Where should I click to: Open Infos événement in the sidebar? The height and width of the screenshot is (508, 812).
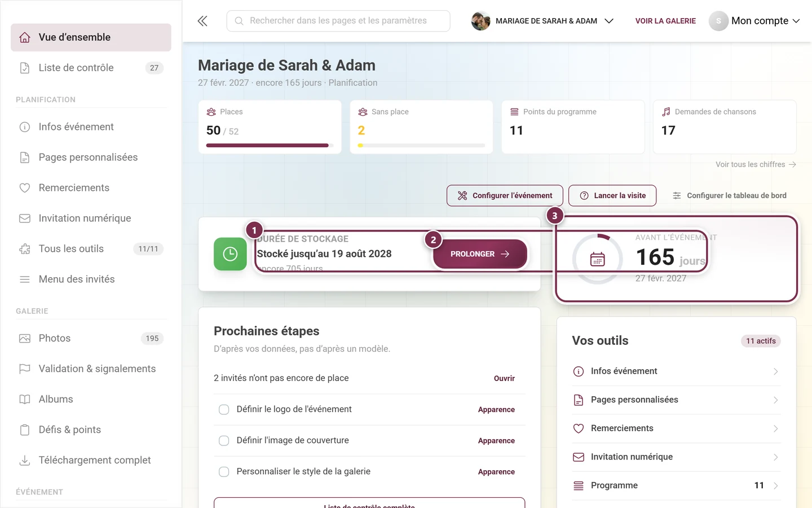(x=91, y=127)
